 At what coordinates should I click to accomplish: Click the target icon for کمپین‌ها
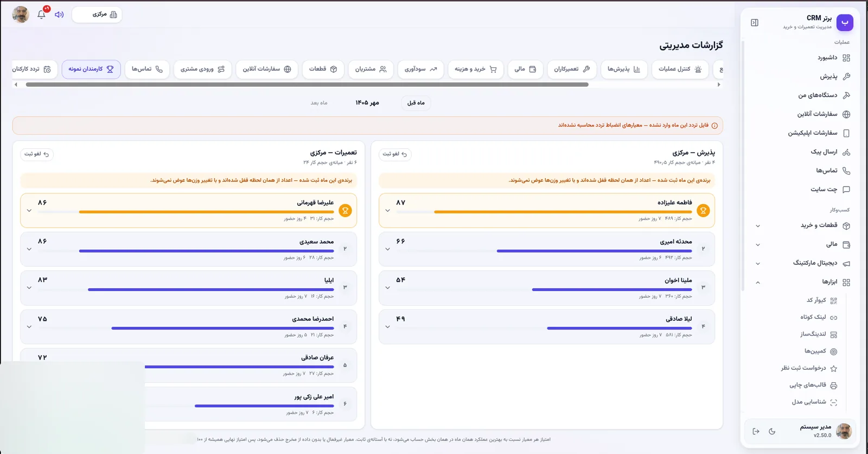pos(834,351)
